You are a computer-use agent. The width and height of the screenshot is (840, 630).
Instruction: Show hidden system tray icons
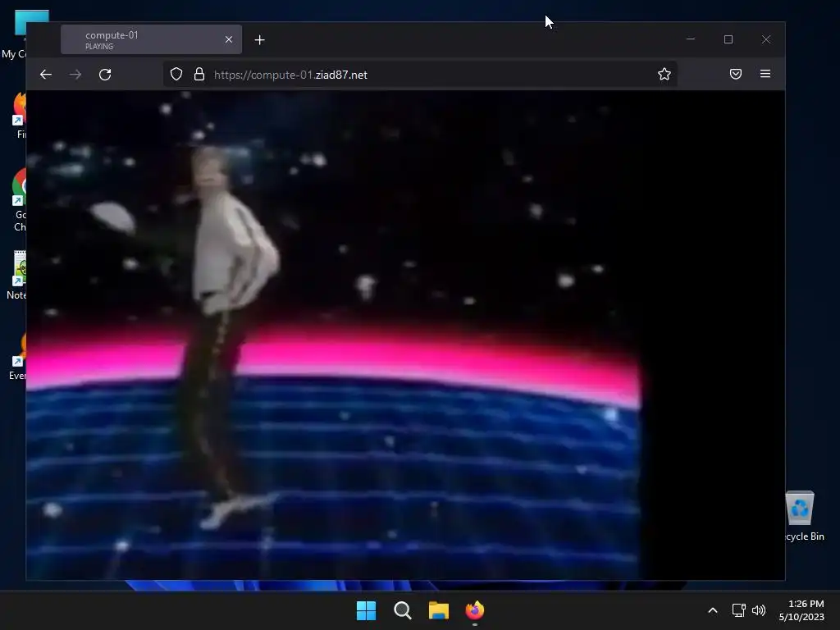(713, 610)
